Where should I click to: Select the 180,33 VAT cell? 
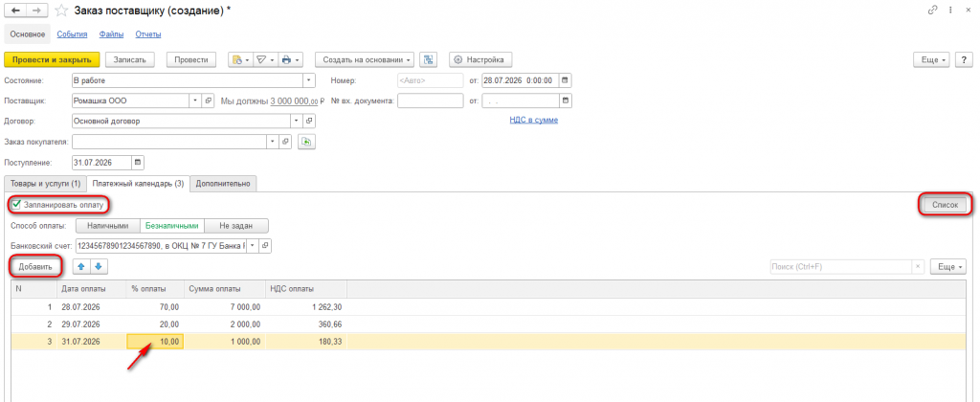(x=305, y=342)
